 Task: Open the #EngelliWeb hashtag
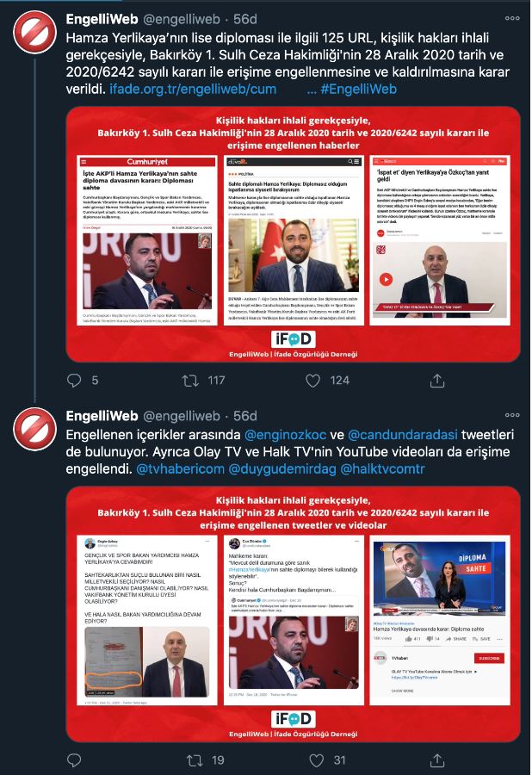tap(359, 89)
